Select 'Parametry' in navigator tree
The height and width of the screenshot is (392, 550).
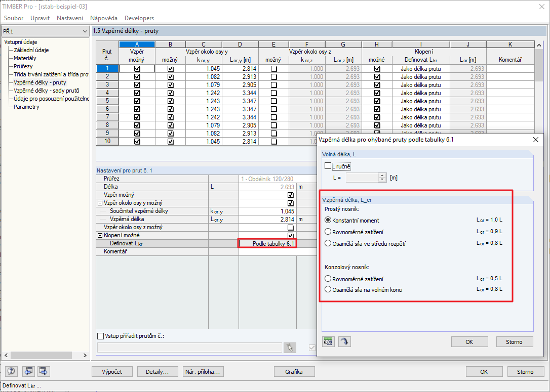(x=26, y=107)
